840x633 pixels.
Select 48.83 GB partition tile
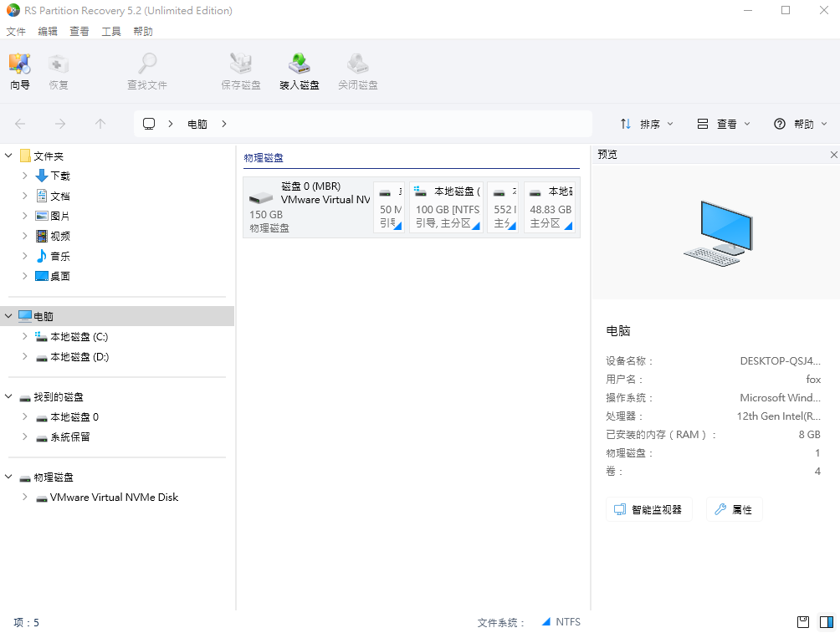pyautogui.click(x=550, y=207)
